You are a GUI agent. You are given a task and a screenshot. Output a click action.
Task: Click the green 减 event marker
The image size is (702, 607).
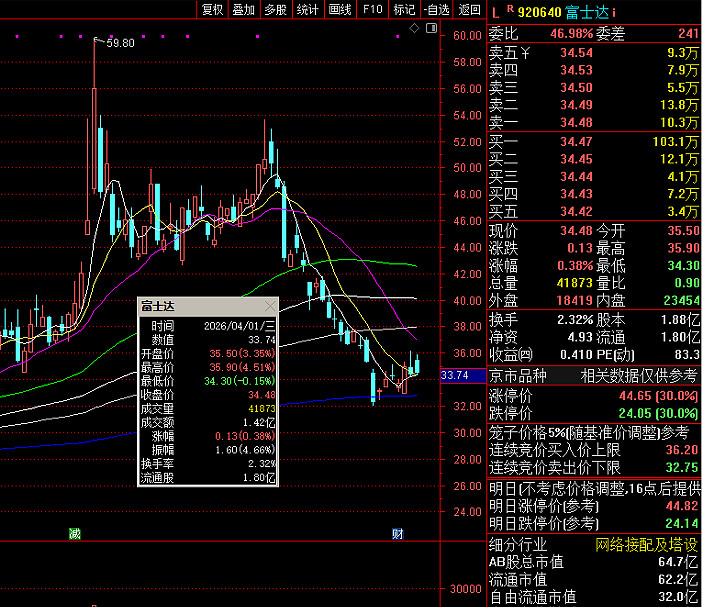tap(74, 534)
